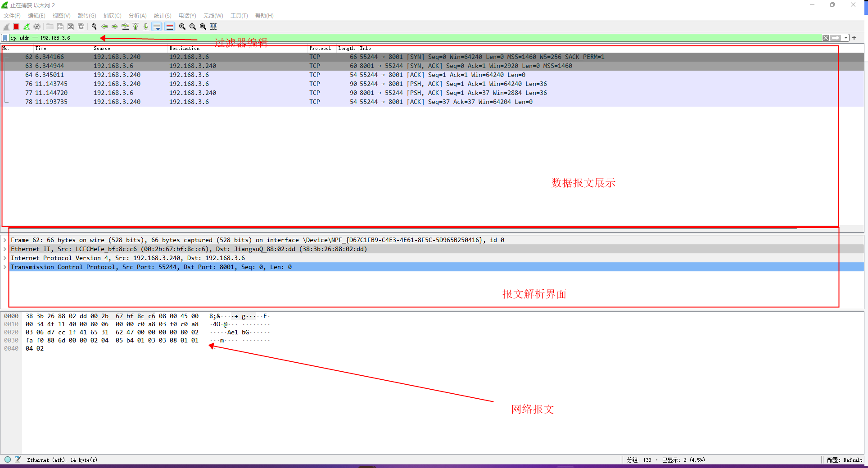
Task: Expand the Internet Protocol Version 4 row
Action: 5,258
